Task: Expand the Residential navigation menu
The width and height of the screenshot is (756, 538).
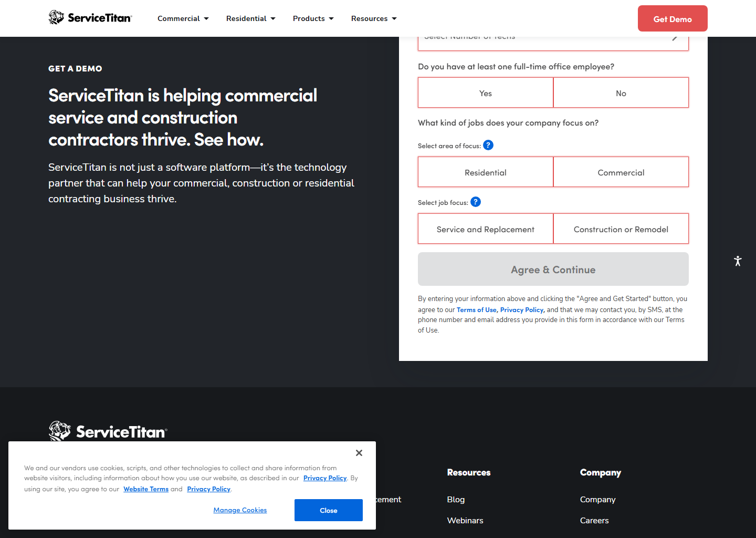Action: (x=251, y=18)
